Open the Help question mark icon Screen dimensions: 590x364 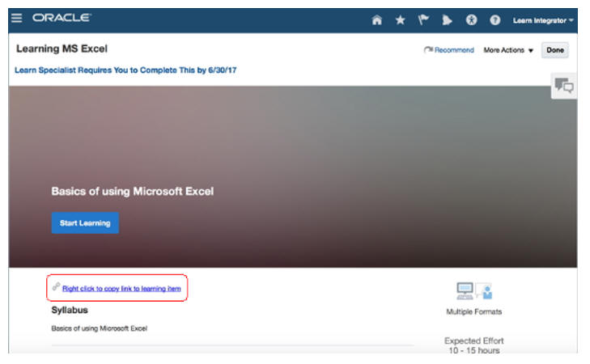(x=494, y=20)
